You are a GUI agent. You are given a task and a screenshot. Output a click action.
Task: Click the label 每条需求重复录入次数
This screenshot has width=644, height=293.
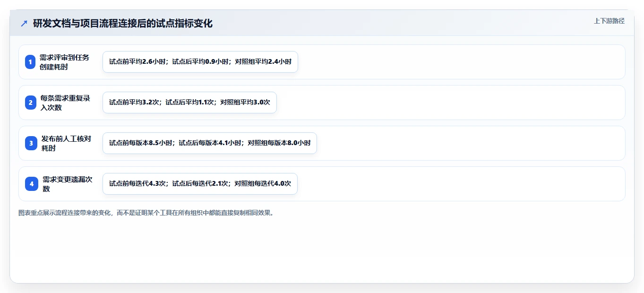click(65, 103)
